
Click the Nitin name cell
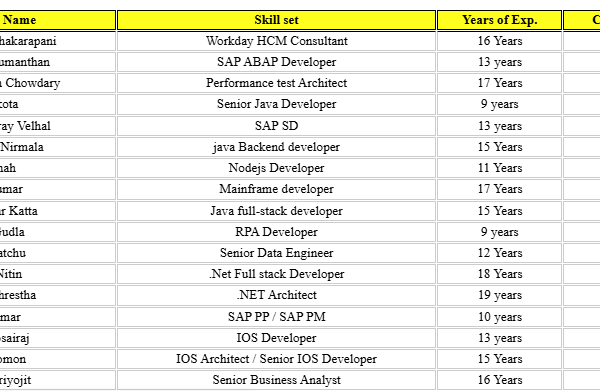pos(57,274)
